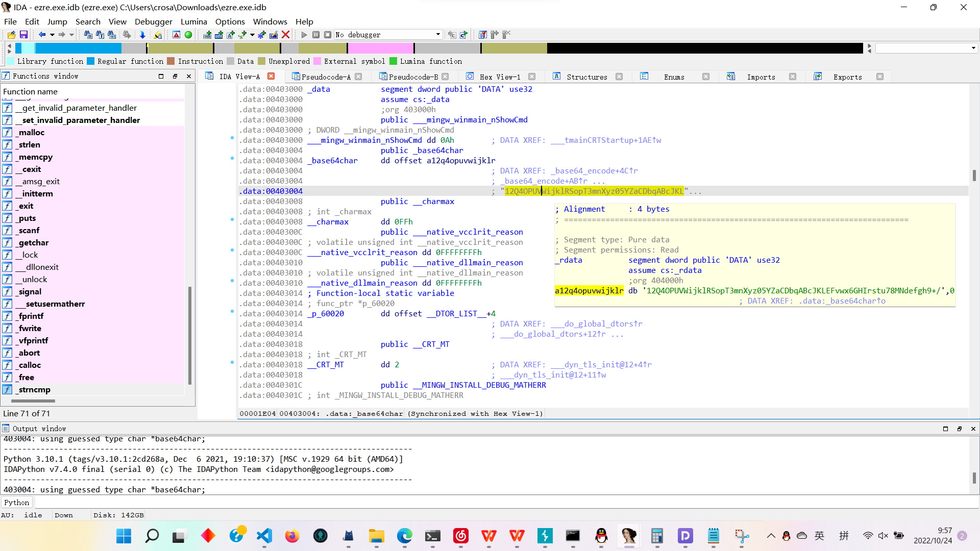The image size is (980, 551).
Task: Click the open file toolbar icon
Action: (x=12, y=35)
